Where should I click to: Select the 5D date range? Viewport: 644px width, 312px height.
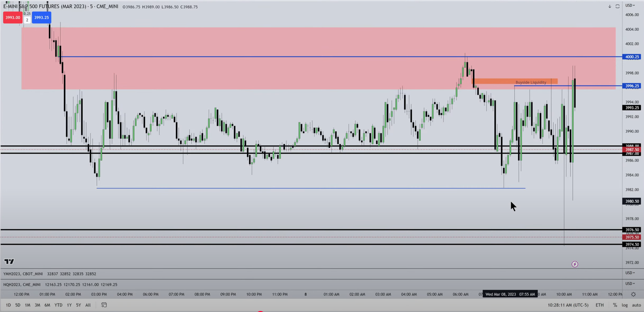[18, 305]
